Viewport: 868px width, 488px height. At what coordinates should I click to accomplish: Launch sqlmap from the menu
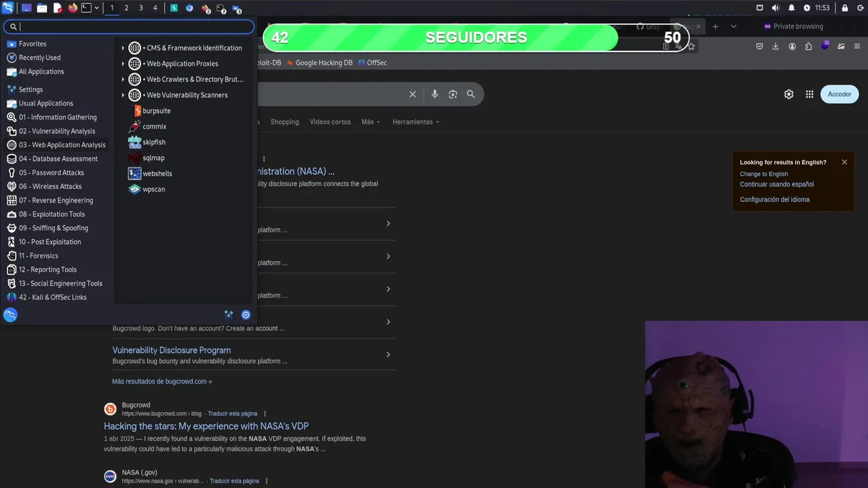point(153,157)
